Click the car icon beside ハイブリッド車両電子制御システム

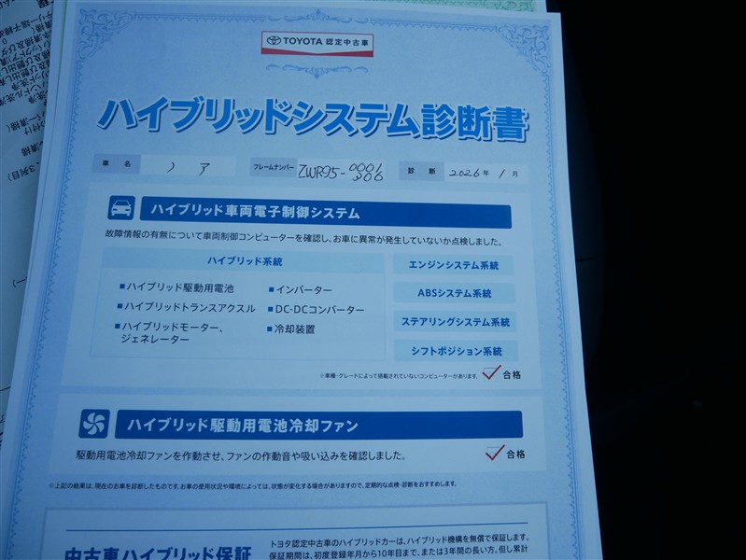pyautogui.click(x=121, y=208)
